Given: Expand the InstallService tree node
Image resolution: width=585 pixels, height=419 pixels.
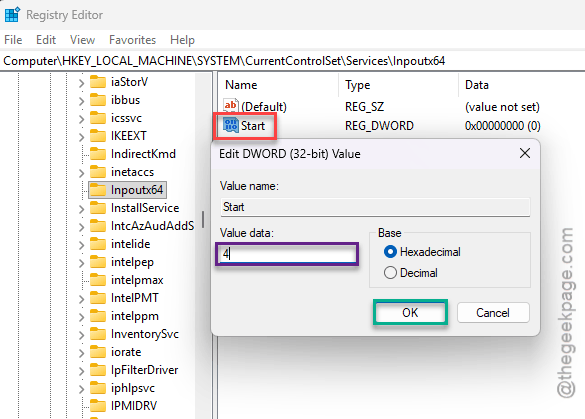Looking at the screenshot, I should point(81,209).
